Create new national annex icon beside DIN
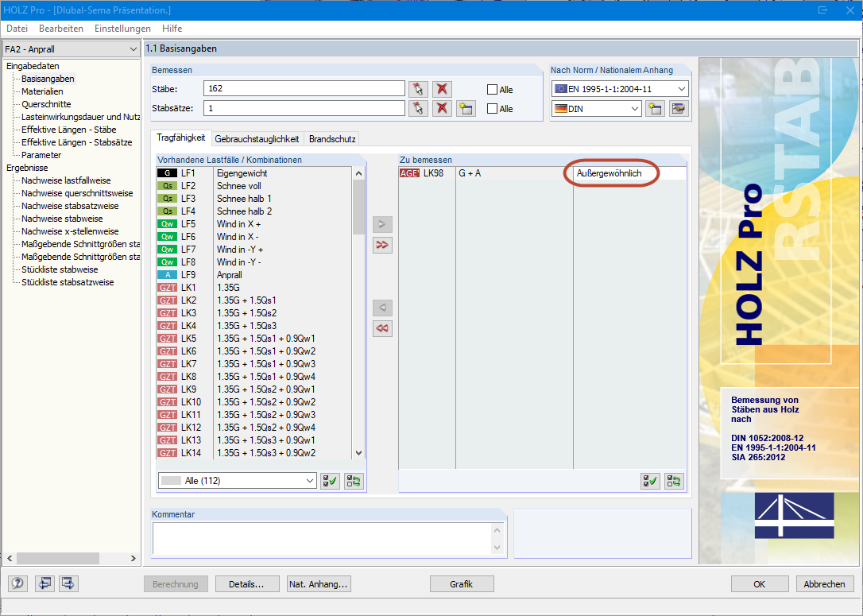863x616 pixels. [x=655, y=108]
